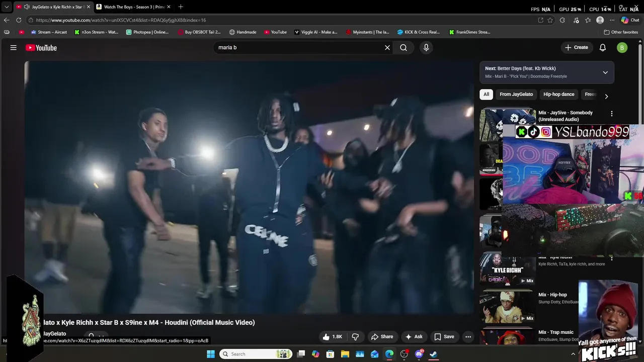Open more actions for the video
This screenshot has height=362, width=644.
468,337
